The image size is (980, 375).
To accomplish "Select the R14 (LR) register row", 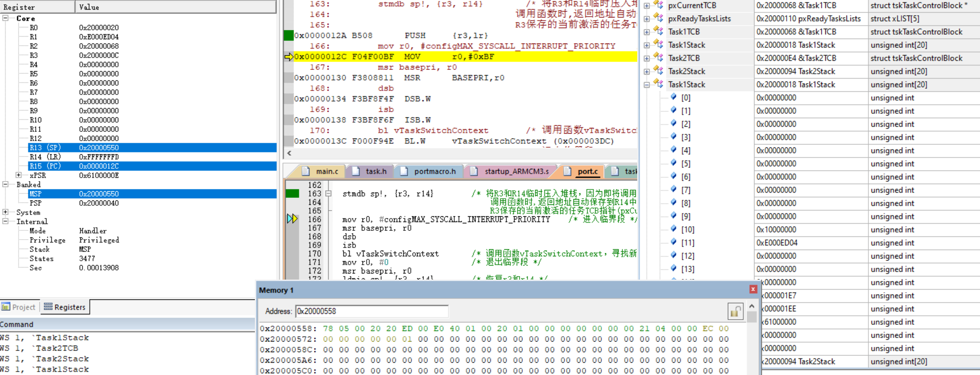I will coord(152,157).
